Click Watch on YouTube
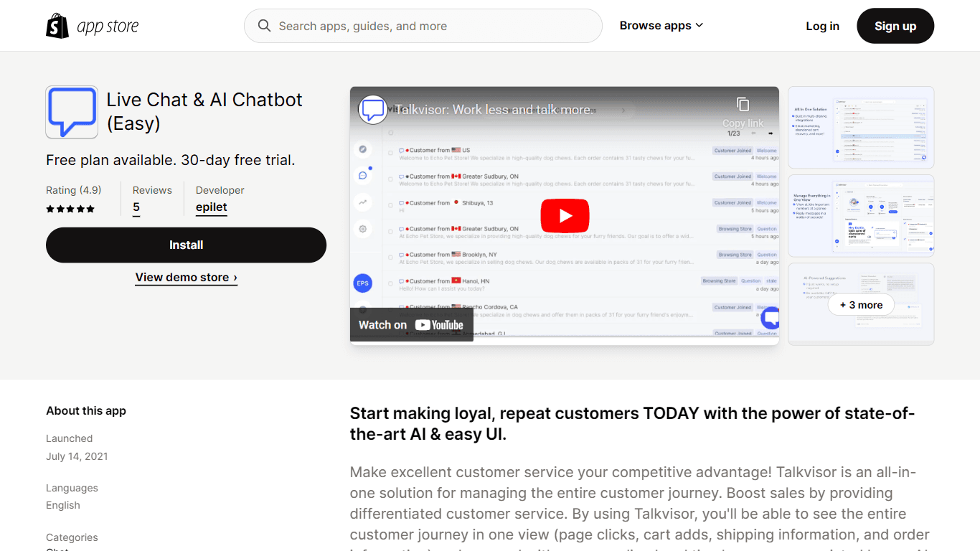Image resolution: width=980 pixels, height=551 pixels. pos(411,325)
